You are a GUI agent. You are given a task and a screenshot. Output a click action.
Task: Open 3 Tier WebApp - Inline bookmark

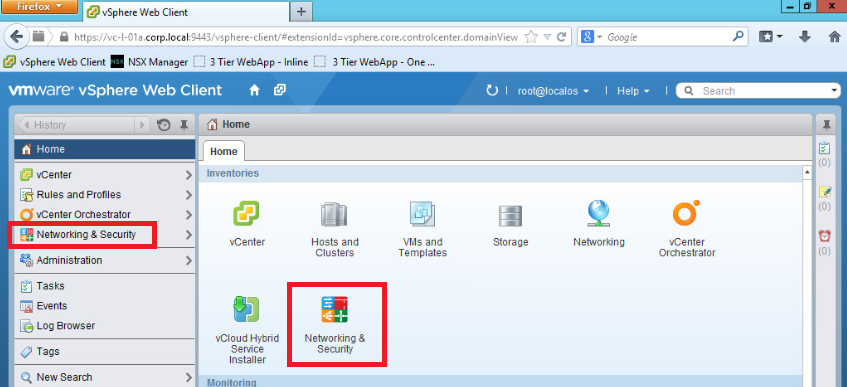click(x=251, y=62)
